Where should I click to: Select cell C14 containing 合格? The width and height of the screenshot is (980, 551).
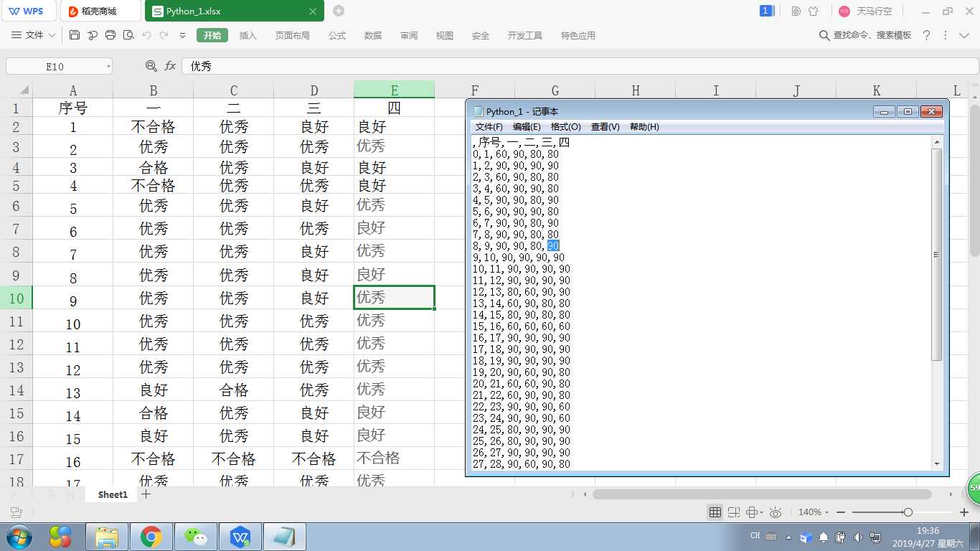coord(234,390)
